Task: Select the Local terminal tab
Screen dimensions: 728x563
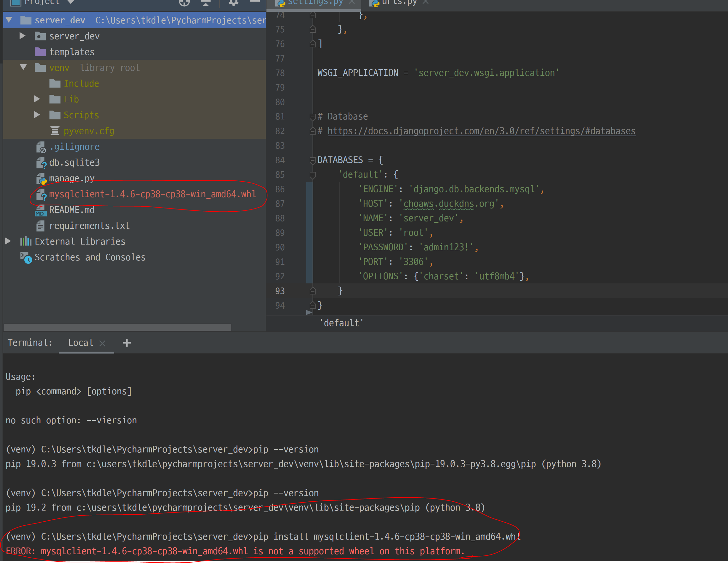Action: [80, 343]
